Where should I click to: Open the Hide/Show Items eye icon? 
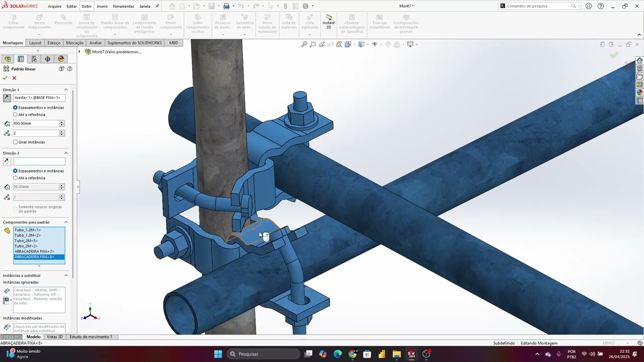pyautogui.click(x=374, y=44)
